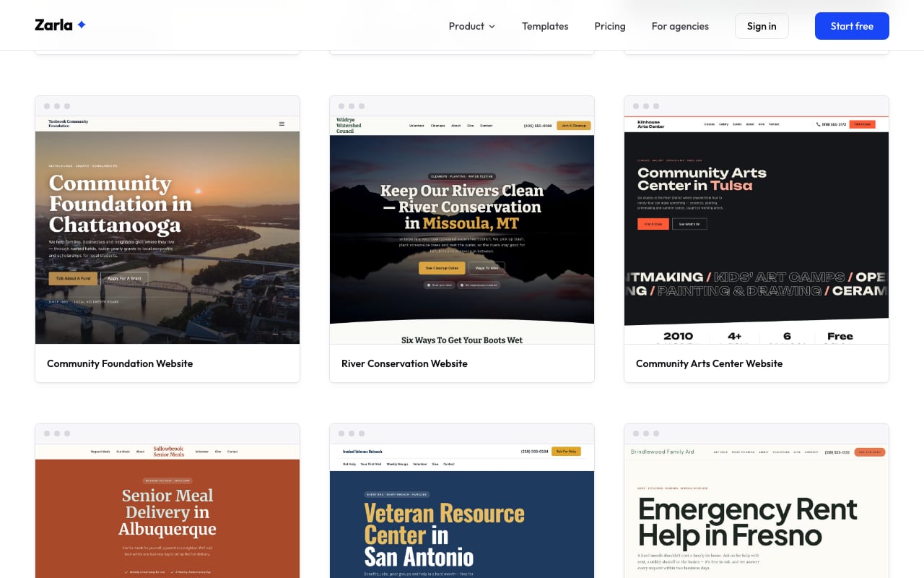Expand the Product dropdown menu

tap(472, 26)
